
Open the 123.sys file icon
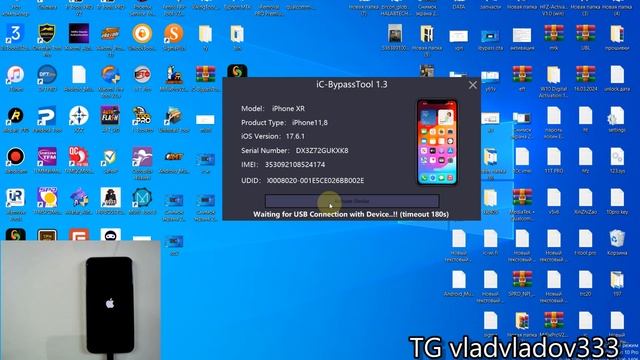(x=617, y=157)
